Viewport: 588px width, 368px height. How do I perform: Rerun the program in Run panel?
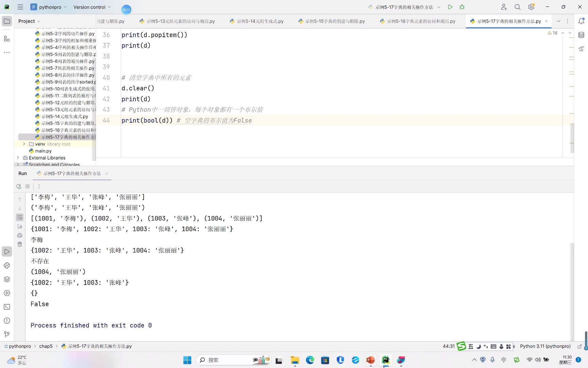(19, 186)
